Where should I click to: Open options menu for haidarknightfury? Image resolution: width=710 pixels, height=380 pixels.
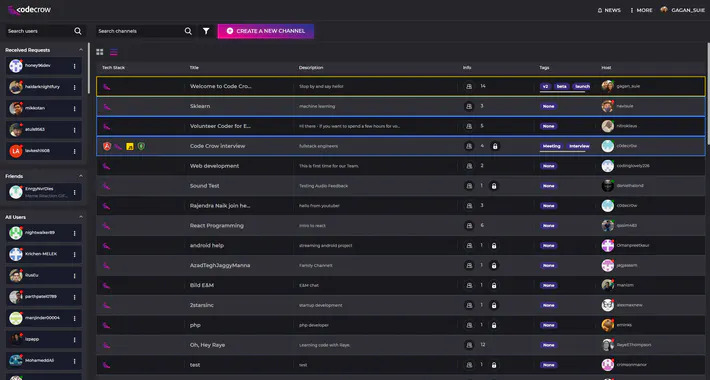point(75,87)
